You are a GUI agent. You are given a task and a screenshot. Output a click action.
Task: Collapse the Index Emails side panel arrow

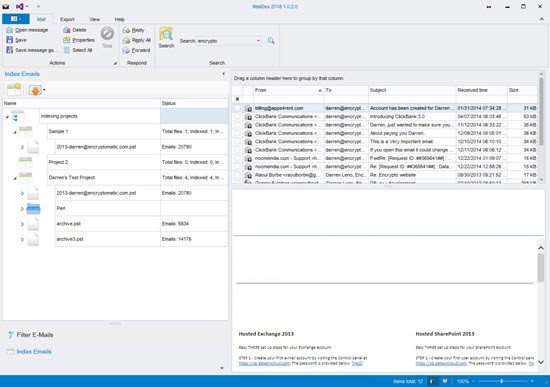[x=223, y=74]
